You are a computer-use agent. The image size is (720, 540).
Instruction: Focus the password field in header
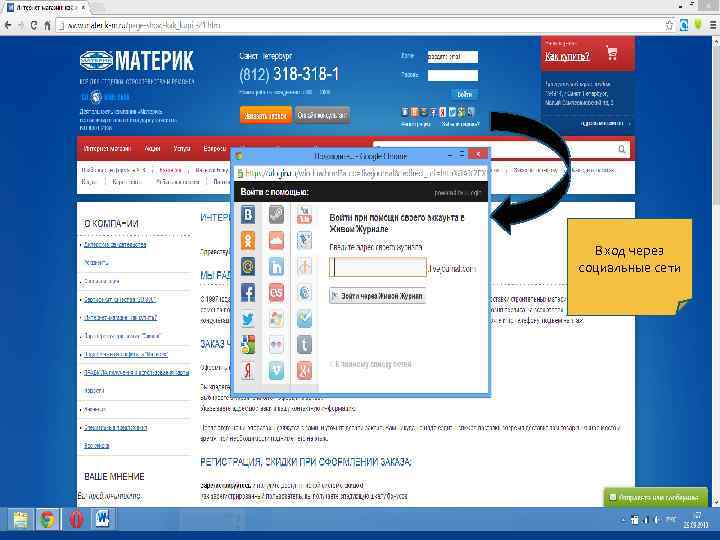[x=453, y=75]
